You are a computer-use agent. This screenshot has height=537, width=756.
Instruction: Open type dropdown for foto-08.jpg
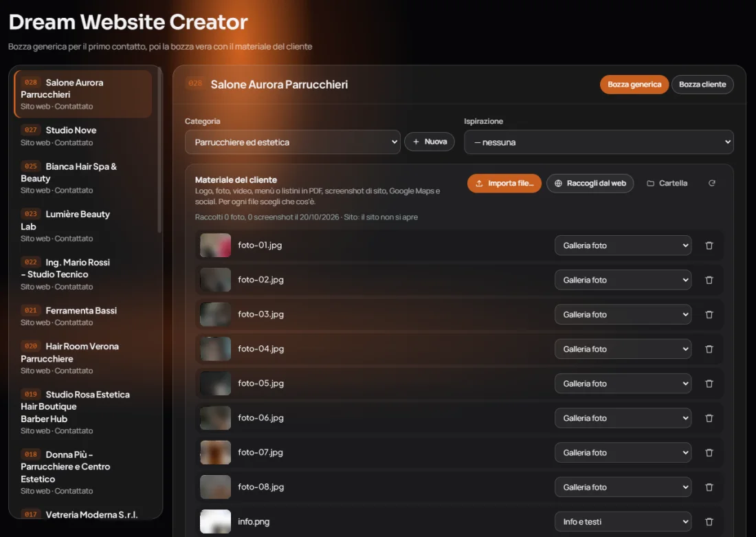[x=623, y=487]
